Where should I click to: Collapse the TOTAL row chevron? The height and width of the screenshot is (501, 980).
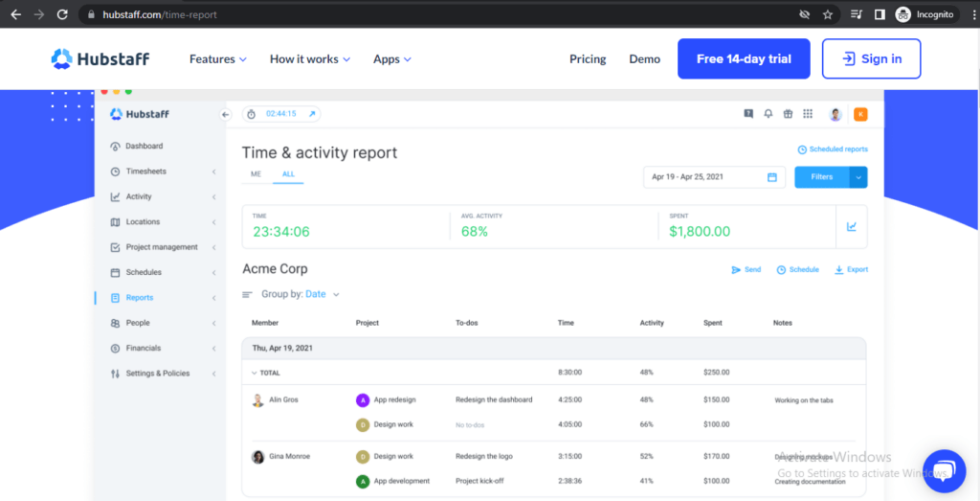pos(254,373)
